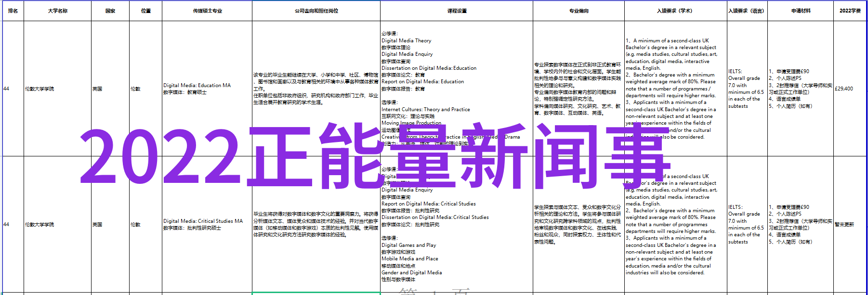868x295 pixels.
Task: Click the 申请材料 header cell
Action: [801, 11]
